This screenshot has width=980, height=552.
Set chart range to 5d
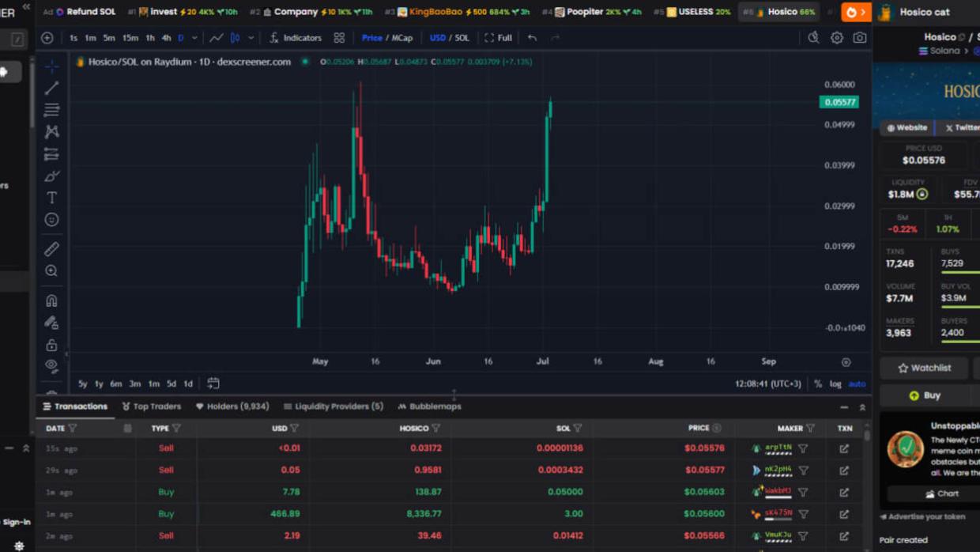tap(171, 384)
